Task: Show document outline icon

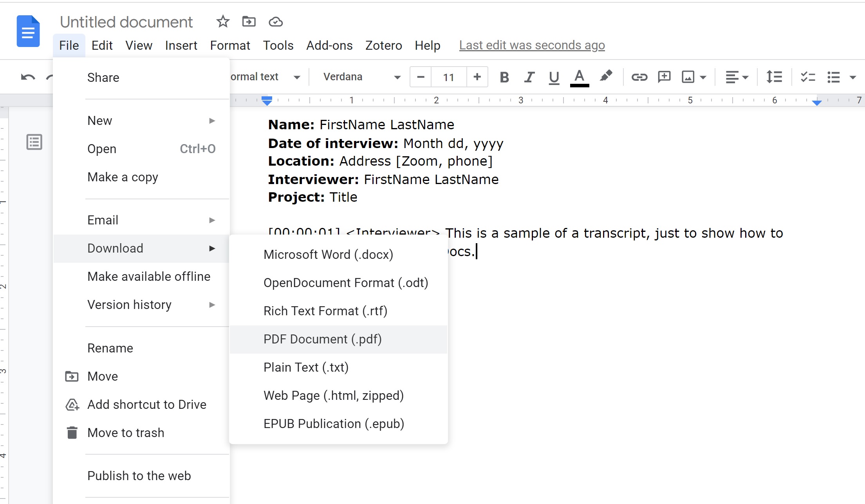Action: point(34,142)
